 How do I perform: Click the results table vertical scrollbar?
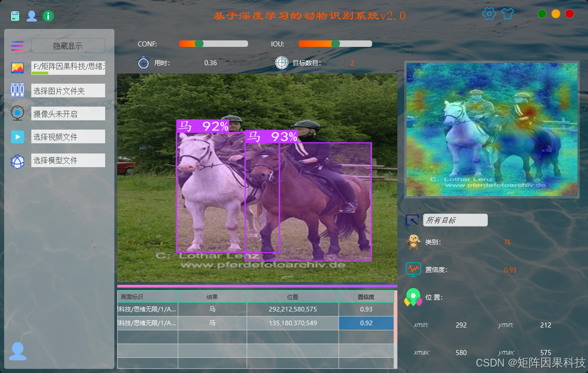click(x=396, y=329)
